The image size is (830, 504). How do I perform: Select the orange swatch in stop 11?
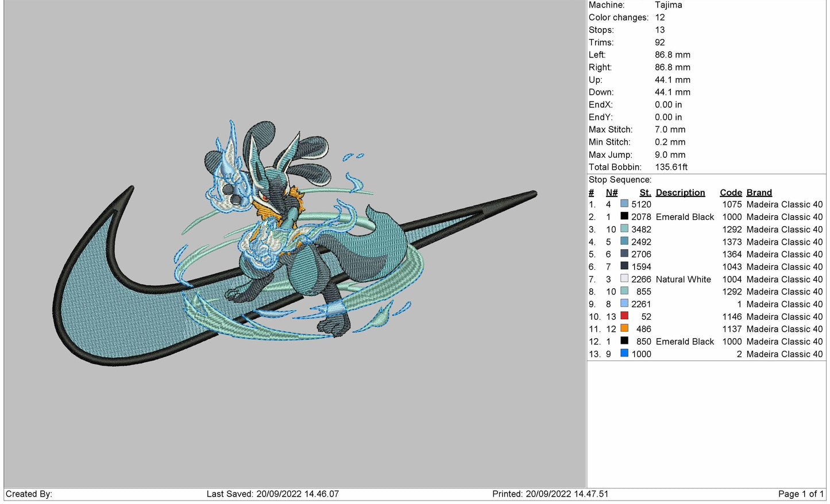point(624,329)
